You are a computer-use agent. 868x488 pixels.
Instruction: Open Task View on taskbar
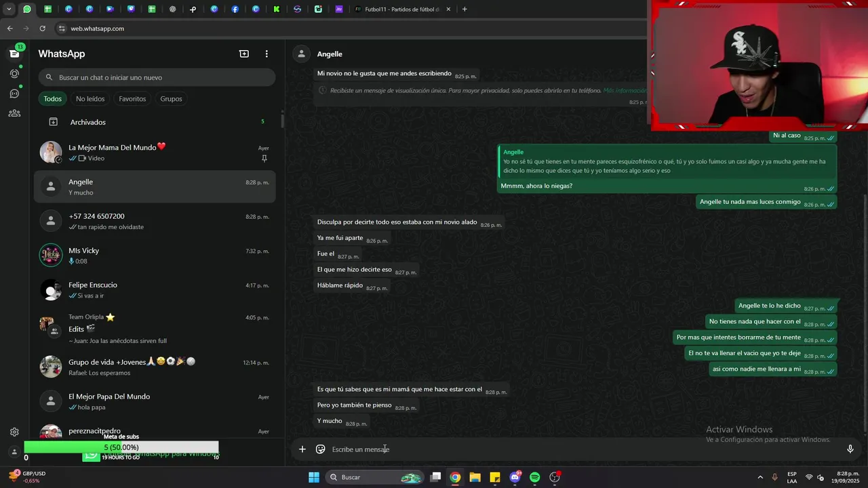[436, 477]
